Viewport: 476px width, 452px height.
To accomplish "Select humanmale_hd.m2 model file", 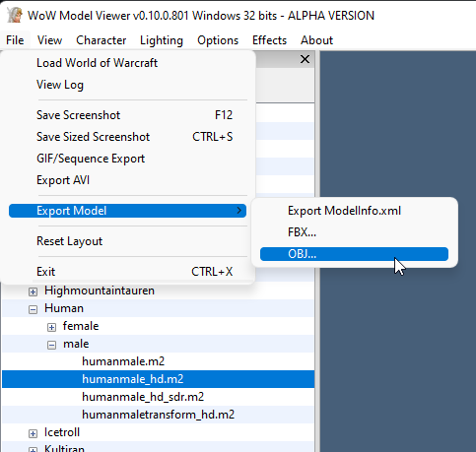I will [x=133, y=379].
